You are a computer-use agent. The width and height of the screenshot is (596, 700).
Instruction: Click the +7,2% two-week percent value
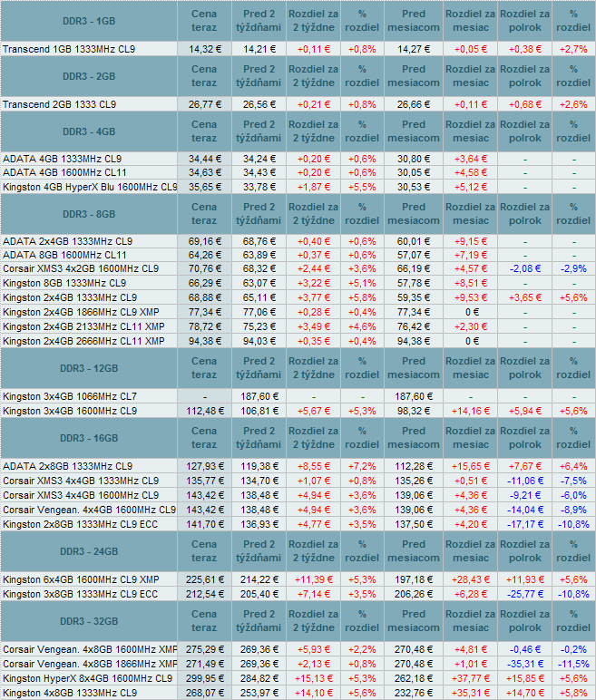coord(362,467)
